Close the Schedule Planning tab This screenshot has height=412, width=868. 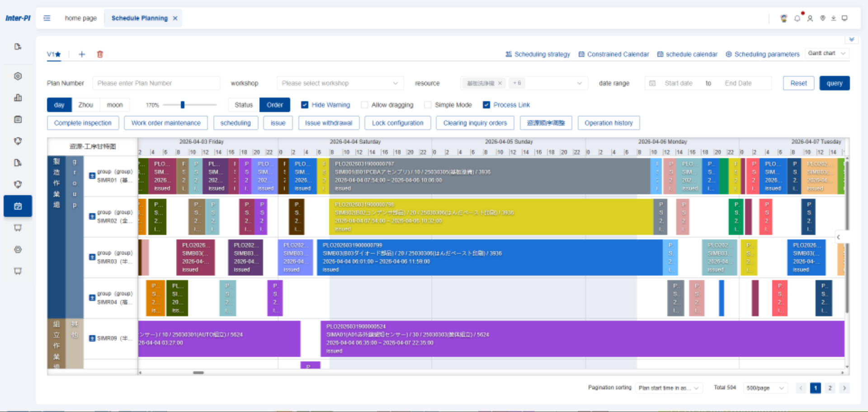click(x=175, y=18)
